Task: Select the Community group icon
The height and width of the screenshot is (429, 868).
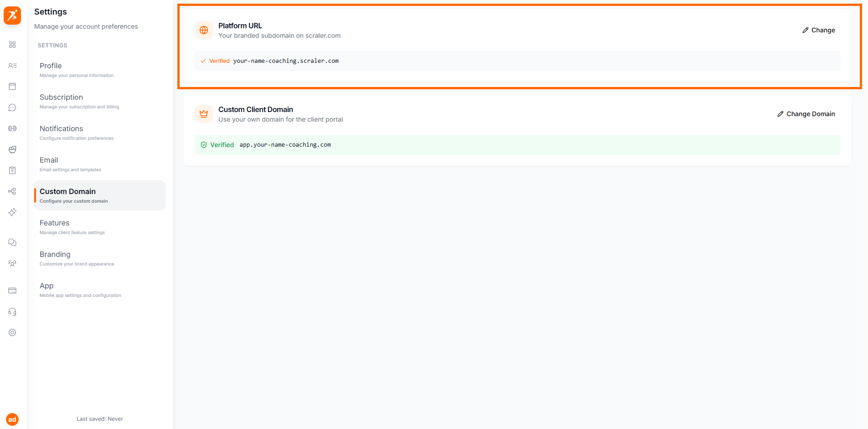Action: (x=12, y=263)
